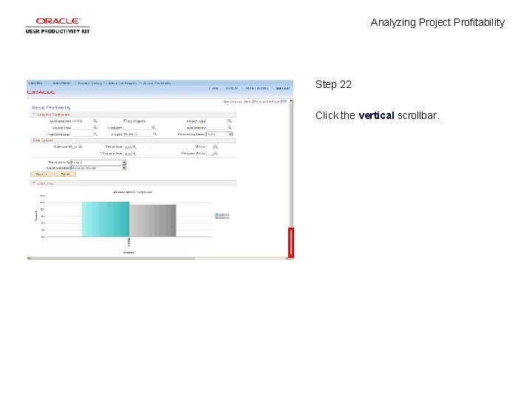Click into the Compare Year field
The height and width of the screenshot is (399, 532).
(128, 154)
